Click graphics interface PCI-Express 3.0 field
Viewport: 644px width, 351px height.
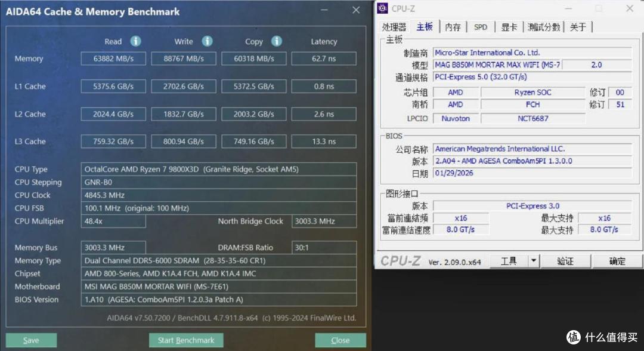[532, 206]
